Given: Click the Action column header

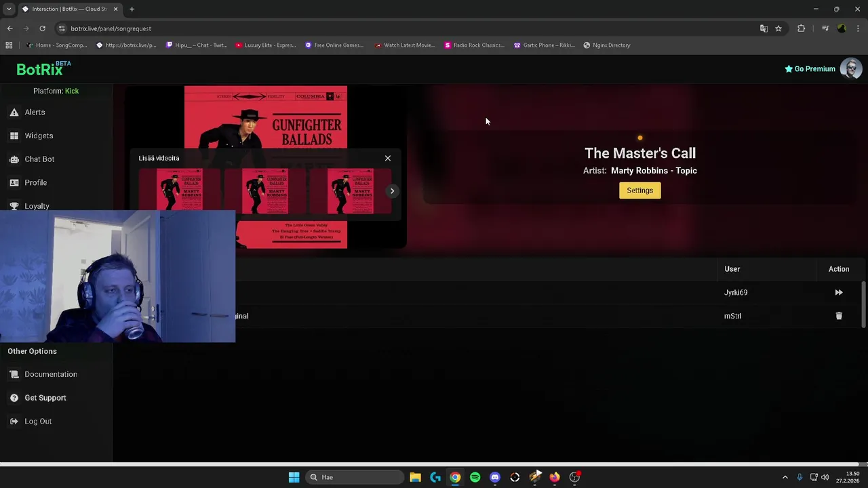Looking at the screenshot, I should 839,269.
